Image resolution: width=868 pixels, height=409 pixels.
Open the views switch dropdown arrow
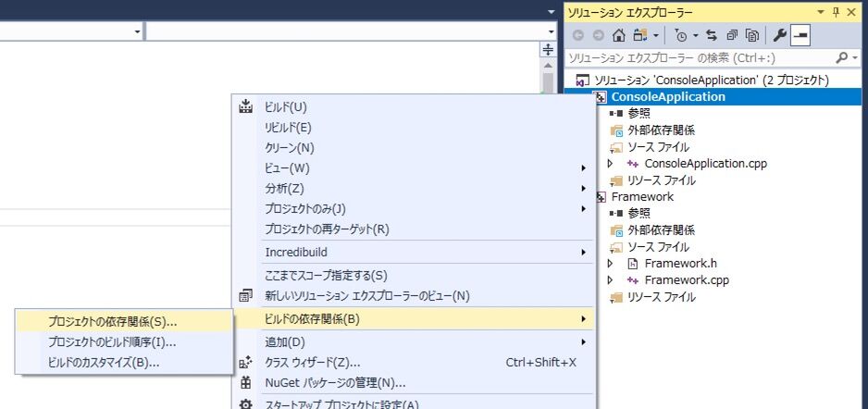click(656, 36)
